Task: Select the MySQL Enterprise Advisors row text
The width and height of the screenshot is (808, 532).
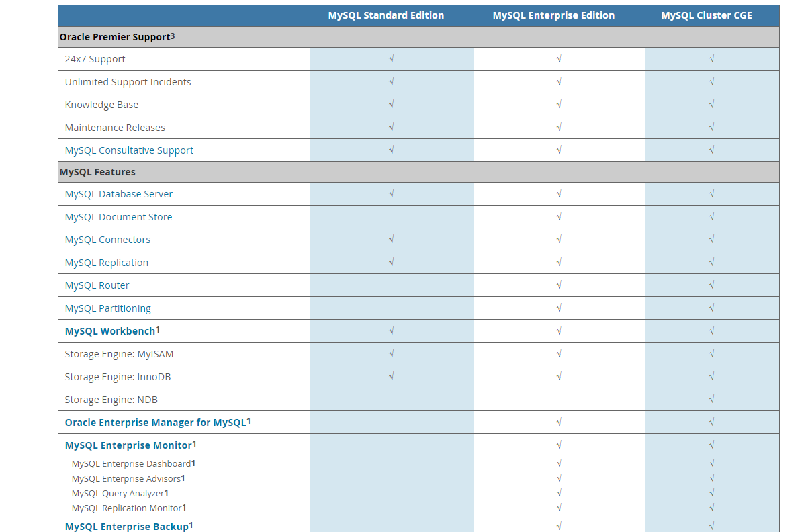Action: 126,478
